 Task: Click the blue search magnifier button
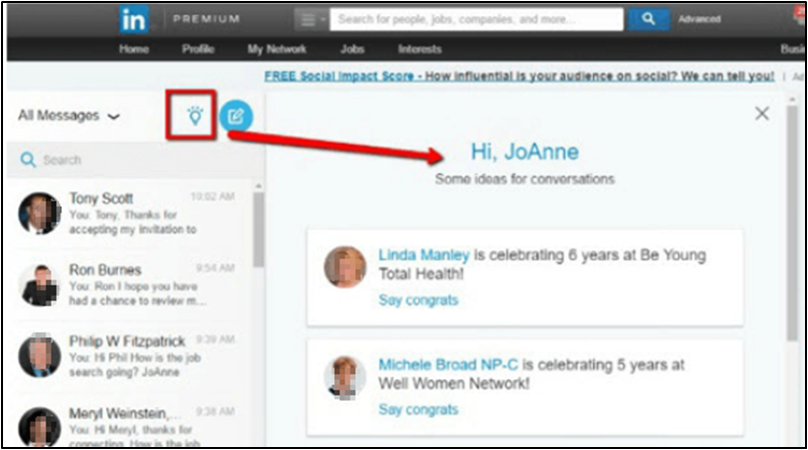[648, 19]
